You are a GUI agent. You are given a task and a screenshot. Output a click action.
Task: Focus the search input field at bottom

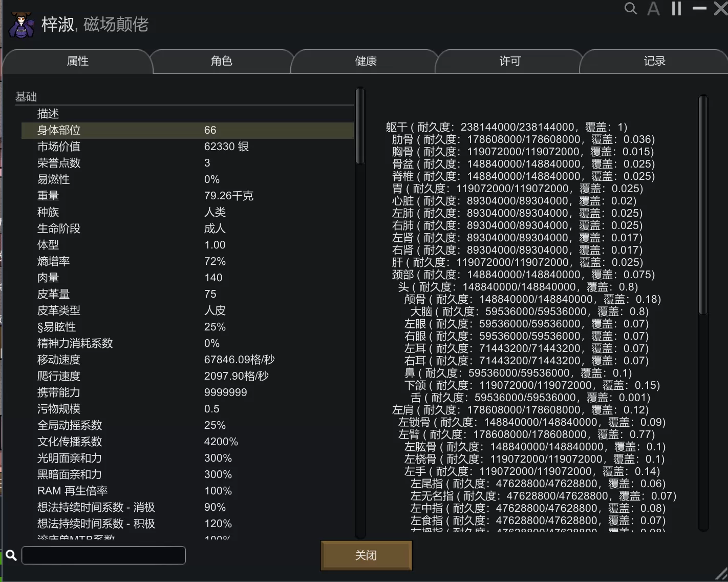[103, 555]
